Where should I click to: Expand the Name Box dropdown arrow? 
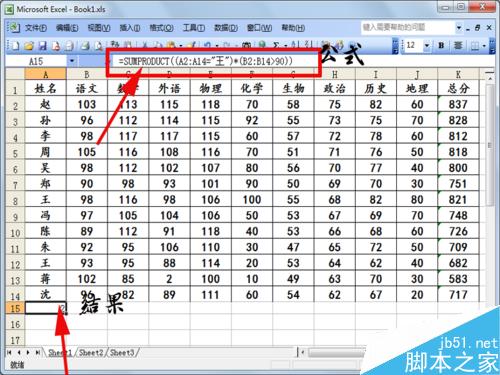72,61
